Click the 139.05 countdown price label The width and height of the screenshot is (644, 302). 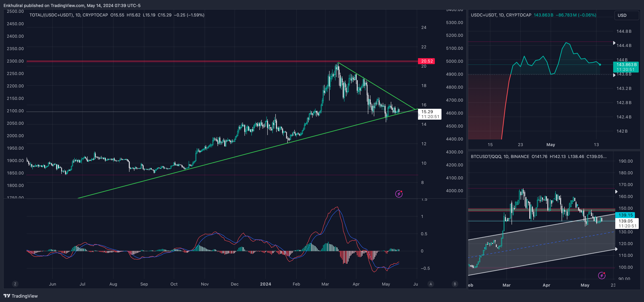point(627,223)
